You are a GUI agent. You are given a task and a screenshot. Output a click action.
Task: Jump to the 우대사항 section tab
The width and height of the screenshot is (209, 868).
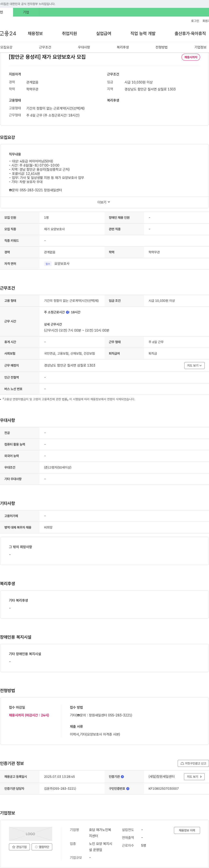pyautogui.click(x=84, y=47)
